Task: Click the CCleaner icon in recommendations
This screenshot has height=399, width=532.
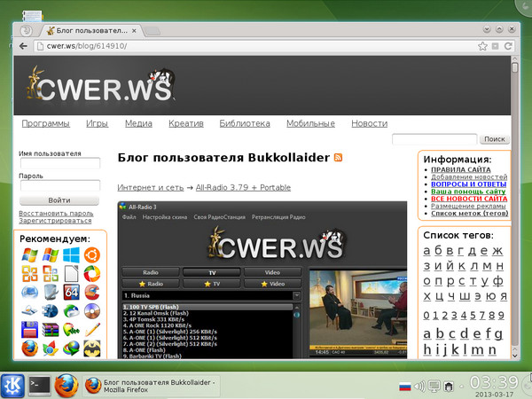Action: 91,293
